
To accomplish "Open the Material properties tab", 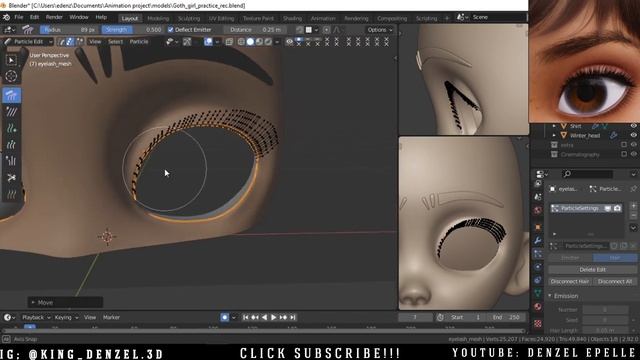I will tap(538, 307).
